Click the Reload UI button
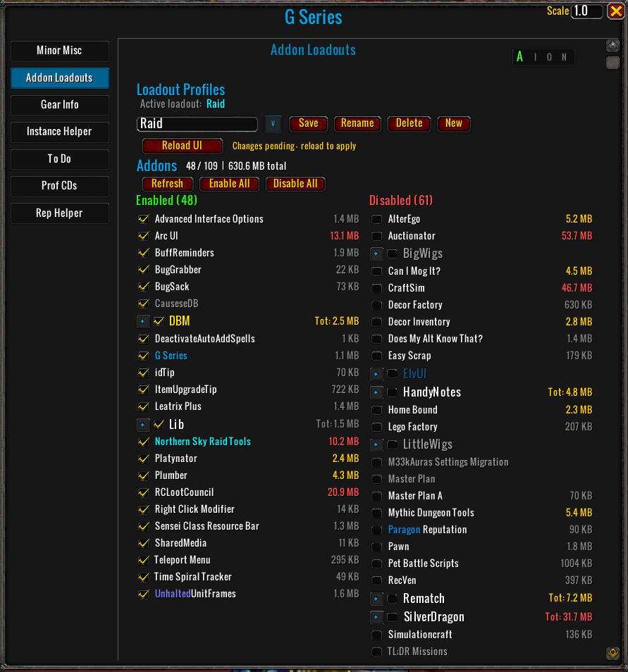This screenshot has height=672, width=628. (183, 146)
